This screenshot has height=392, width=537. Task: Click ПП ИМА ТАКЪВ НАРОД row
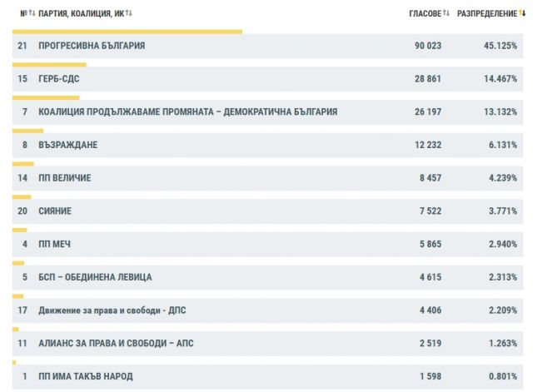tap(85, 376)
